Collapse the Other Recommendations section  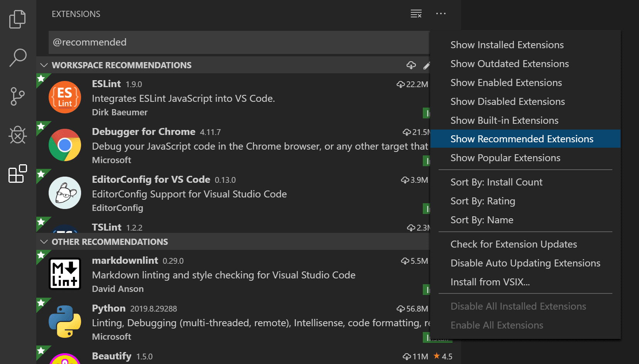pos(44,242)
